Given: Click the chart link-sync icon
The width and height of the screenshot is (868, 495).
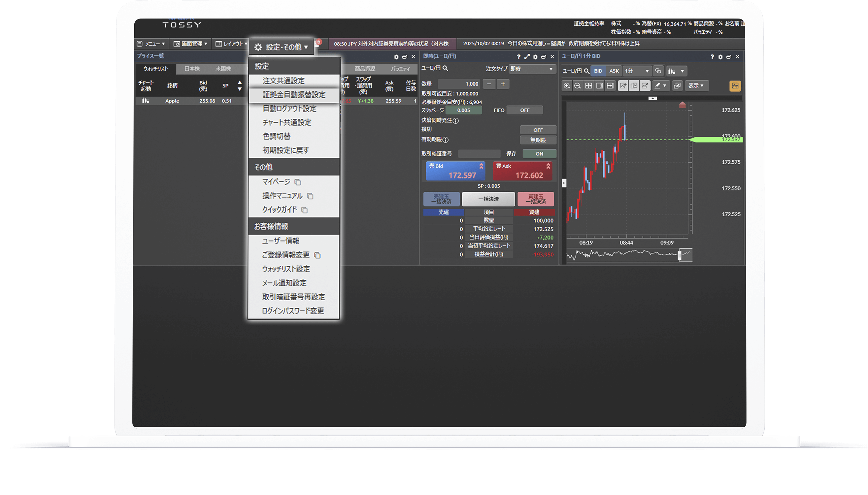Looking at the screenshot, I should 658,71.
